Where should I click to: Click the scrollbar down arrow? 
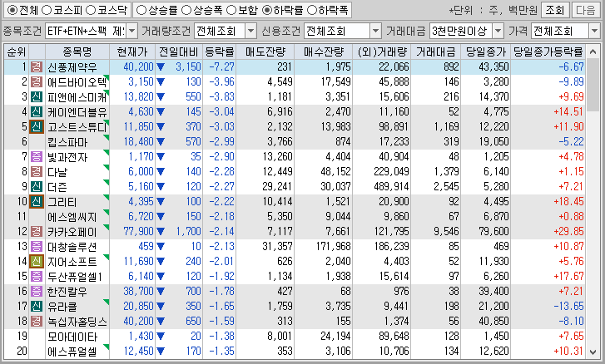(593, 352)
